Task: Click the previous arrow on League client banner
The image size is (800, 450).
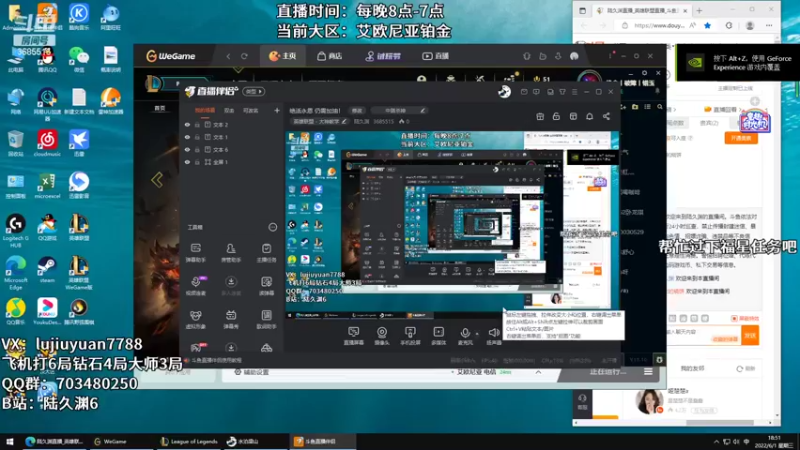Action: coord(157,179)
